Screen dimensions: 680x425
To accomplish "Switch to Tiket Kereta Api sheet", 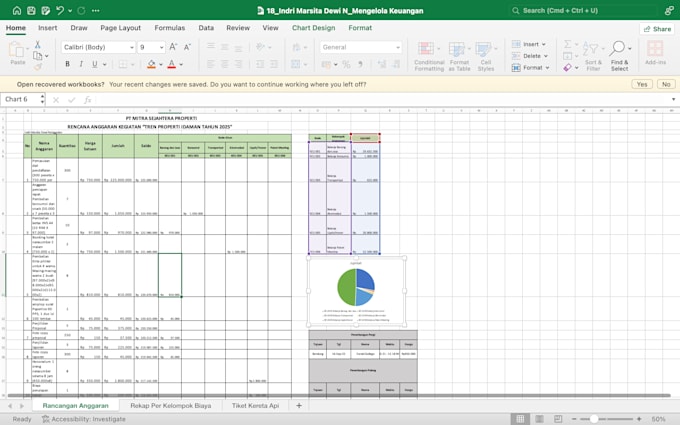I will [x=255, y=405].
